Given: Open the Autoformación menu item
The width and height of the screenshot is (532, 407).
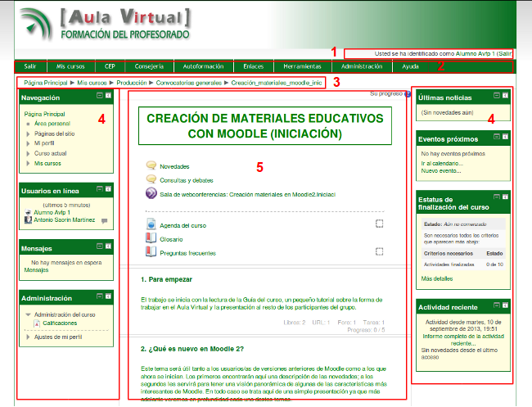Looking at the screenshot, I should [201, 66].
